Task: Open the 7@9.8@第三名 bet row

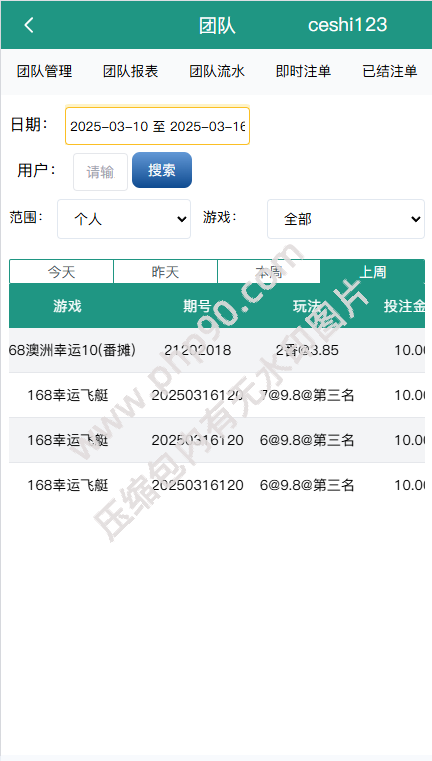Action: pyautogui.click(x=217, y=396)
